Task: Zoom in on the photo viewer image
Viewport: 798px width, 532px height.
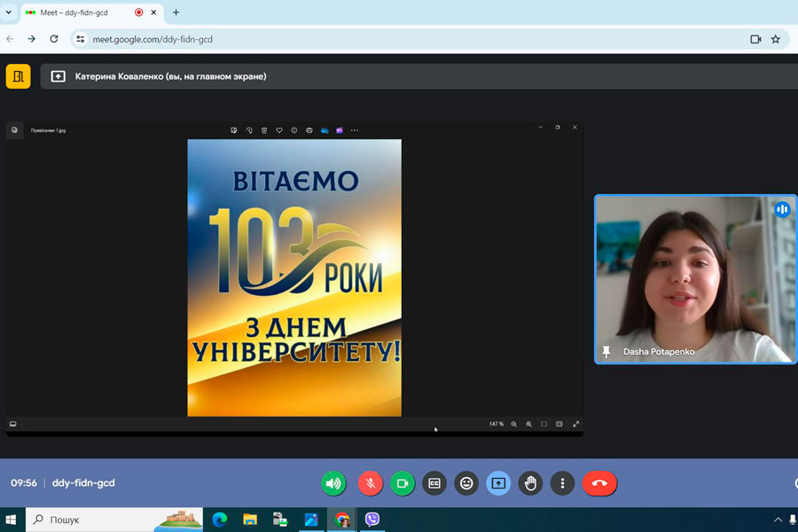Action: [x=528, y=424]
